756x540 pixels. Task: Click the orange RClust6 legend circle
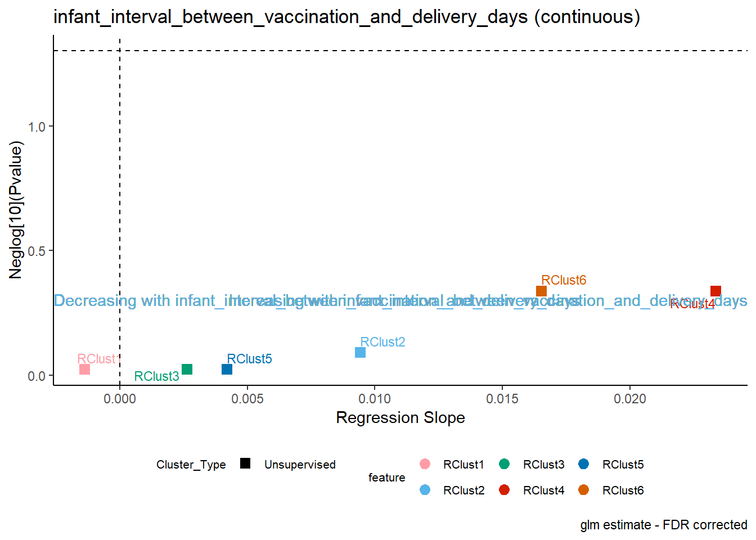click(584, 490)
